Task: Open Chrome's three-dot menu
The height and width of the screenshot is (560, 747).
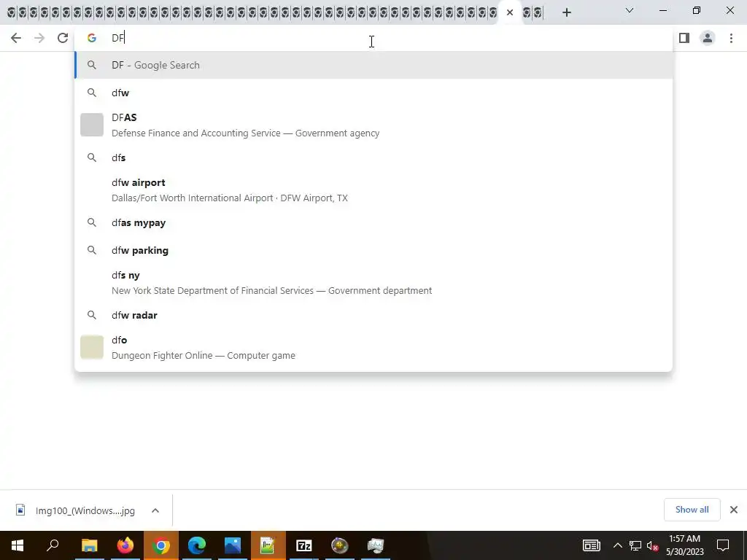Action: coord(731,38)
